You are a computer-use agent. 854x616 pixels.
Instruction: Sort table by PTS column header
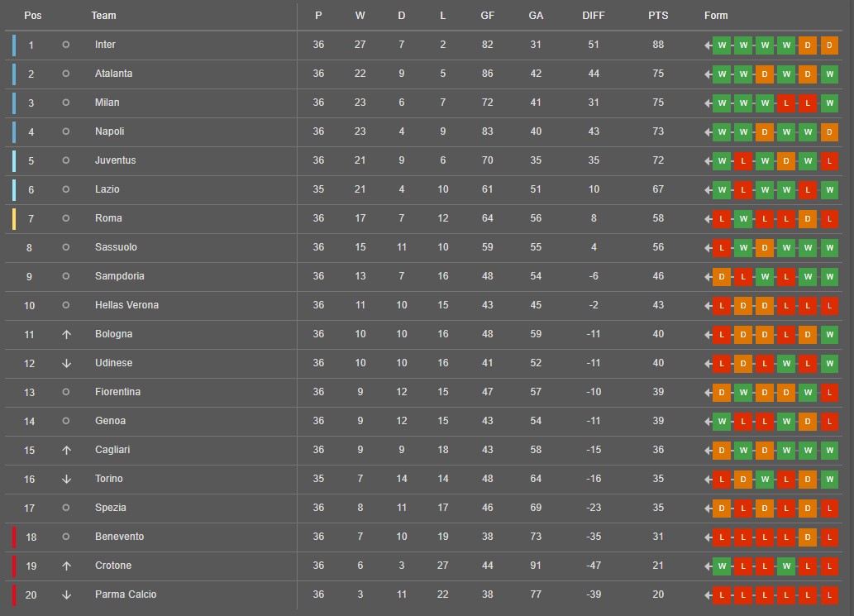[658, 16]
